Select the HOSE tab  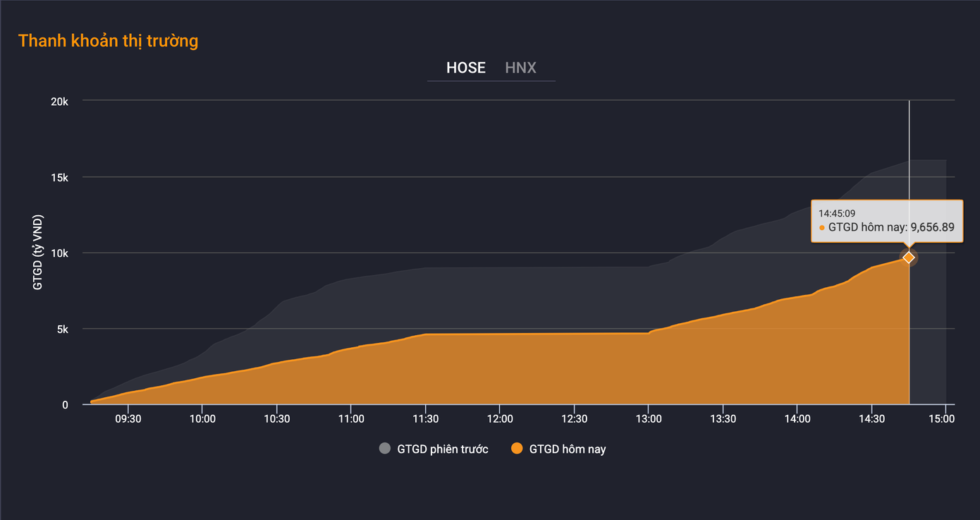465,68
